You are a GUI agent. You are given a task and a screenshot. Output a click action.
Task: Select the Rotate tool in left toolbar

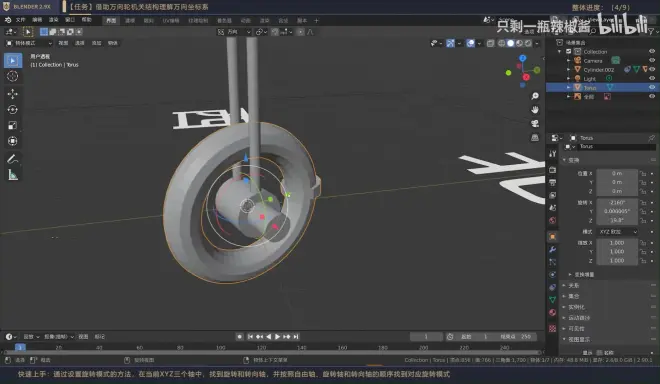[13, 109]
